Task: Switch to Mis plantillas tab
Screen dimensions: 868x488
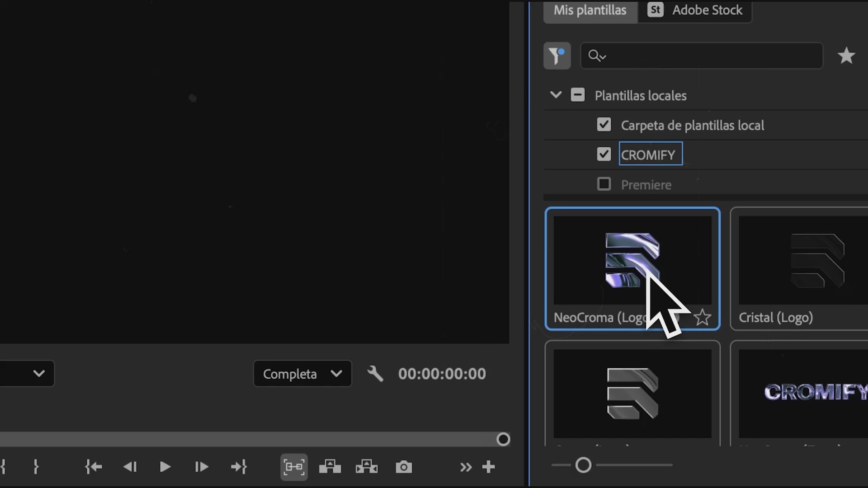Action: coord(590,10)
